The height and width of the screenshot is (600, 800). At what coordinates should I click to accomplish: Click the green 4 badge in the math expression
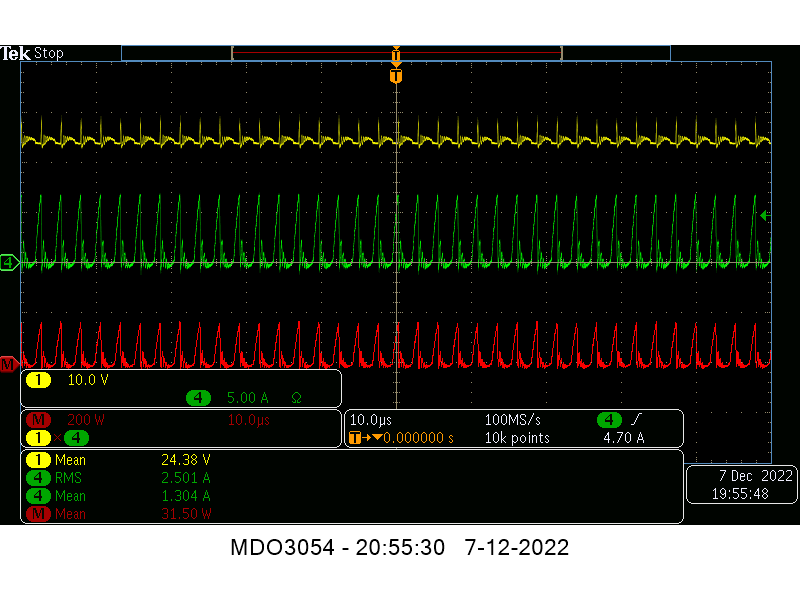(76, 438)
